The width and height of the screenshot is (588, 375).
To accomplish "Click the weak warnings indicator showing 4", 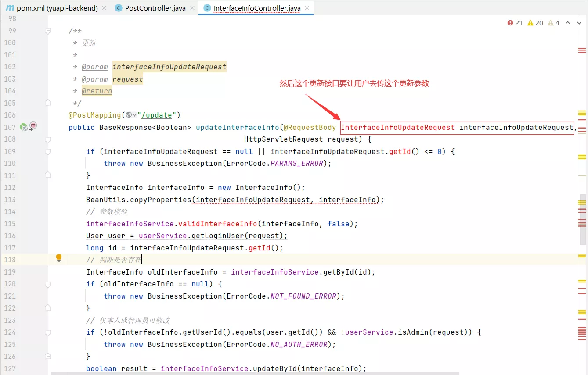I will coord(553,23).
